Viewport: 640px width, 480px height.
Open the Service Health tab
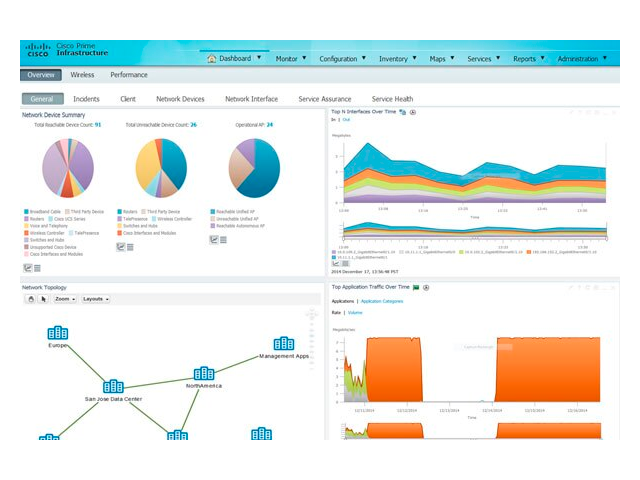[x=392, y=99]
